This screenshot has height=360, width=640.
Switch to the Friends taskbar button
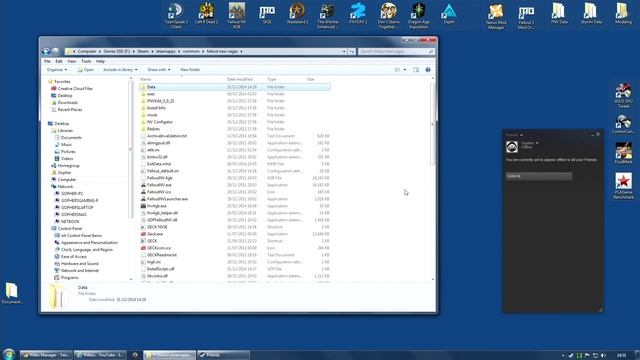click(x=223, y=355)
